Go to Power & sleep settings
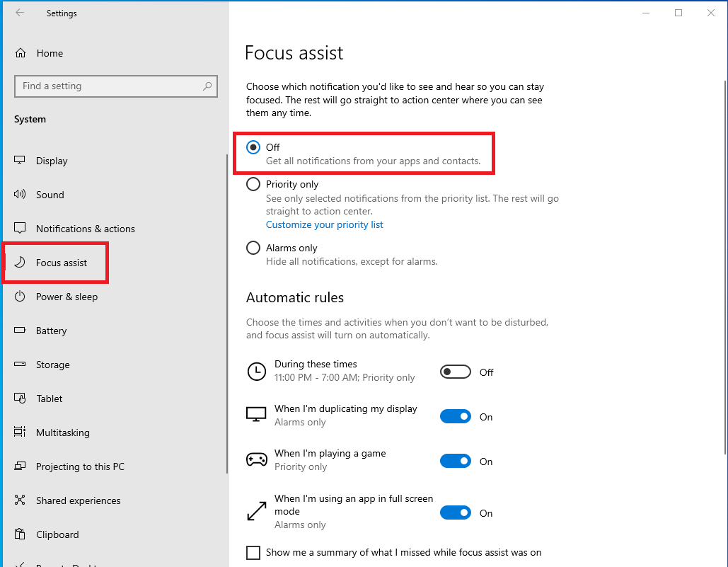The height and width of the screenshot is (567, 728). (67, 297)
